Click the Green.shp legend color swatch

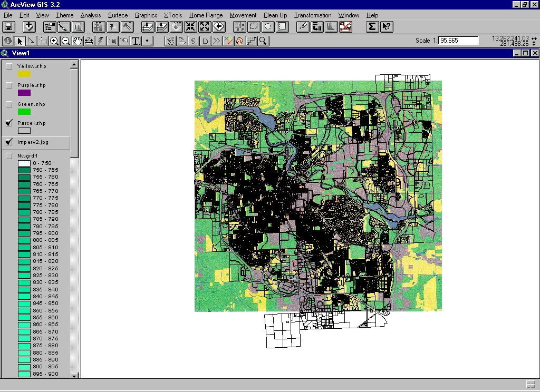pos(24,112)
